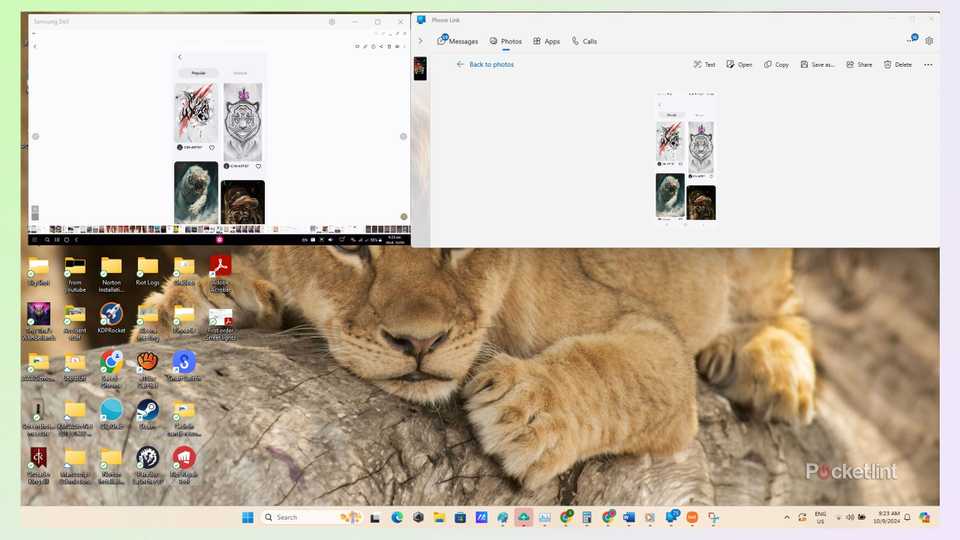The width and height of the screenshot is (960, 540).
Task: Click the trash icon in DeX gallery toolbar
Action: (x=389, y=47)
